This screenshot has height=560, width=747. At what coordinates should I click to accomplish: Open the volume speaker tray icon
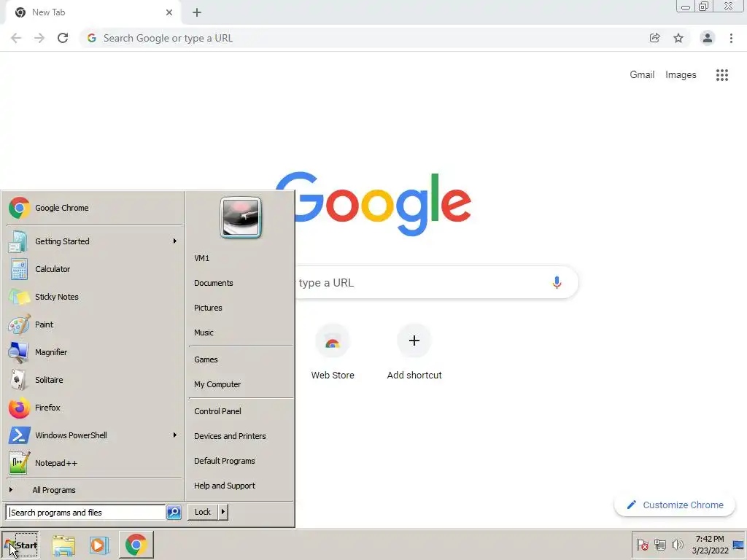[x=677, y=545]
